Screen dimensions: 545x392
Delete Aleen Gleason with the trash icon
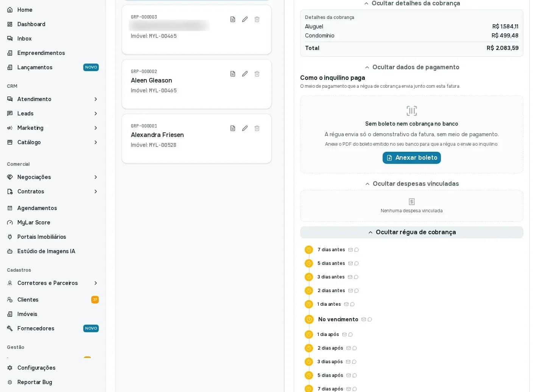pos(257,74)
